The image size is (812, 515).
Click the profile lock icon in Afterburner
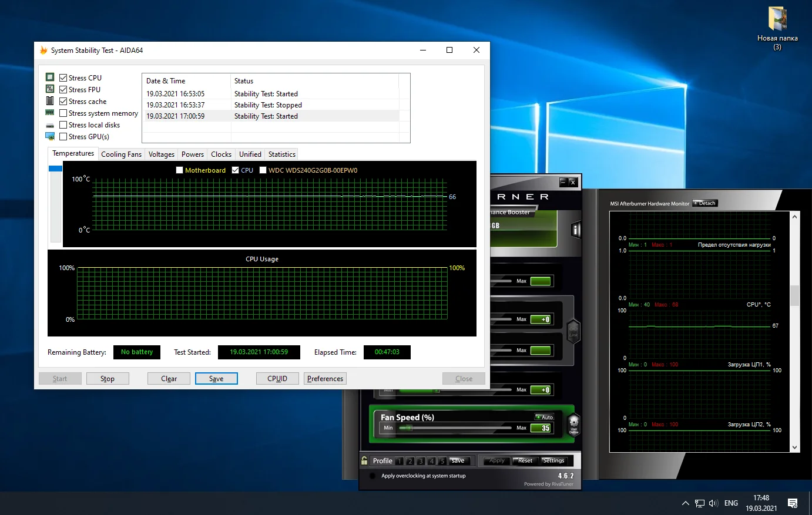(x=364, y=461)
